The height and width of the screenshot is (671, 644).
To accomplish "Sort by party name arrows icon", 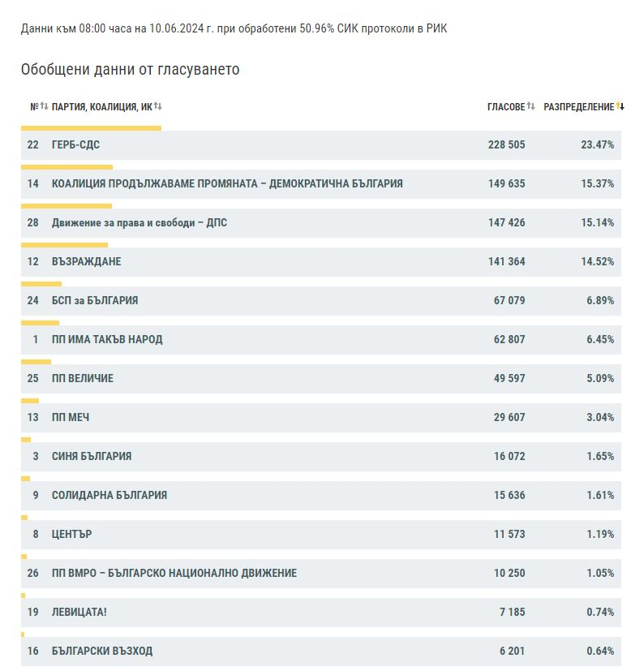I will click(x=158, y=106).
